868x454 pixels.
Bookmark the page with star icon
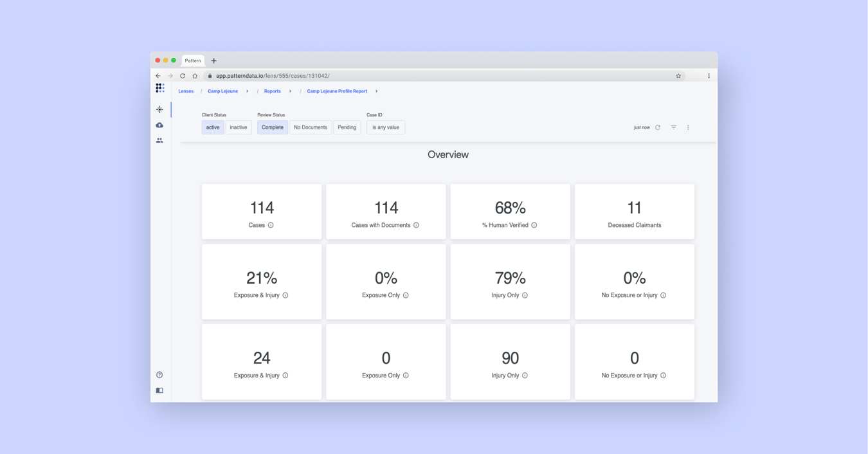click(678, 76)
